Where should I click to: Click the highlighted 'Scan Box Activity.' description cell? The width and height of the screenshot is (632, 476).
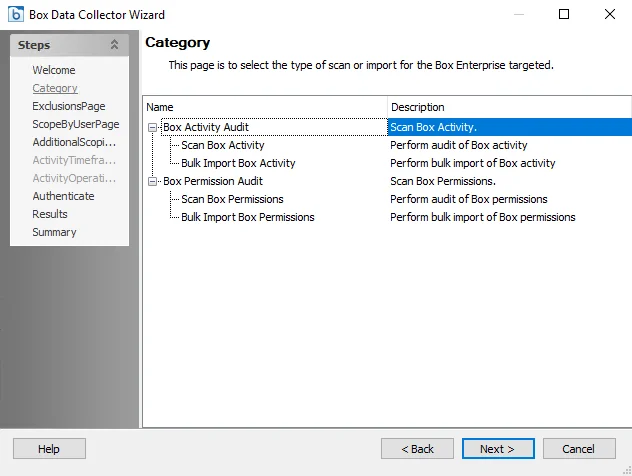509,127
